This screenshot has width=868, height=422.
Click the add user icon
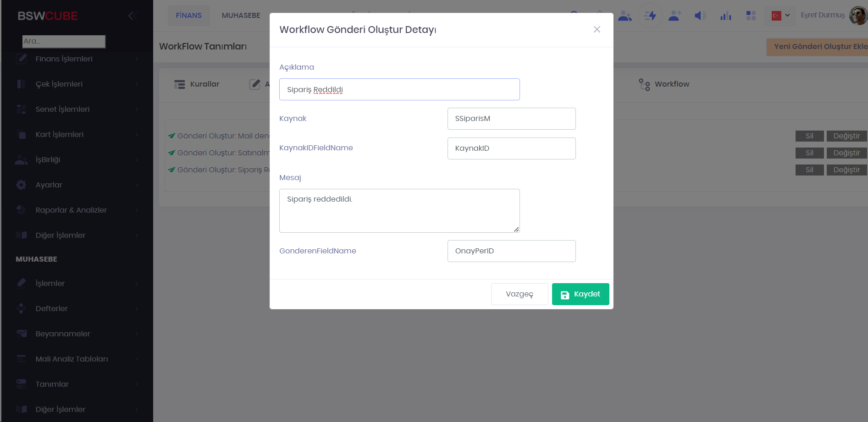pyautogui.click(x=675, y=16)
